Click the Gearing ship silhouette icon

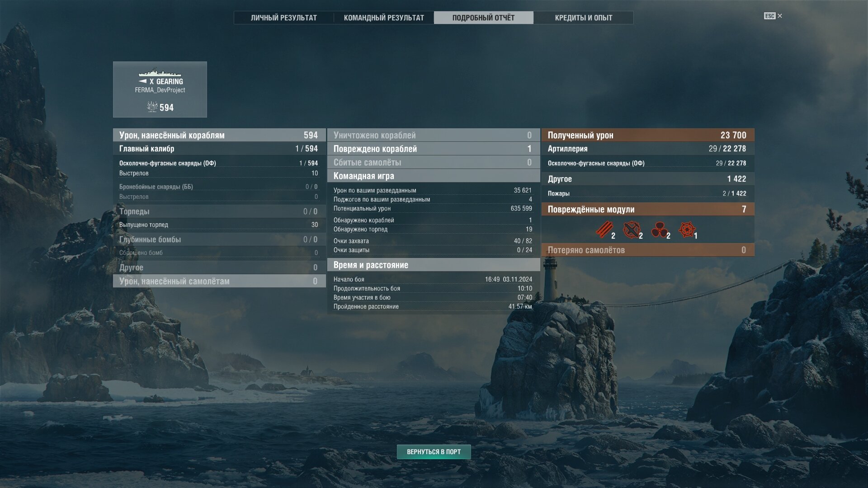[x=160, y=72]
